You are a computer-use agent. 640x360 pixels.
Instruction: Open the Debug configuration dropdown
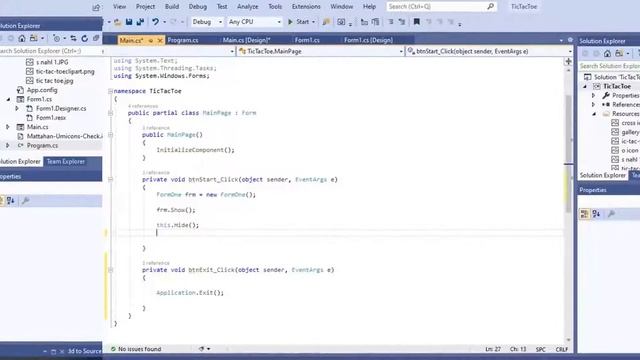coord(207,22)
